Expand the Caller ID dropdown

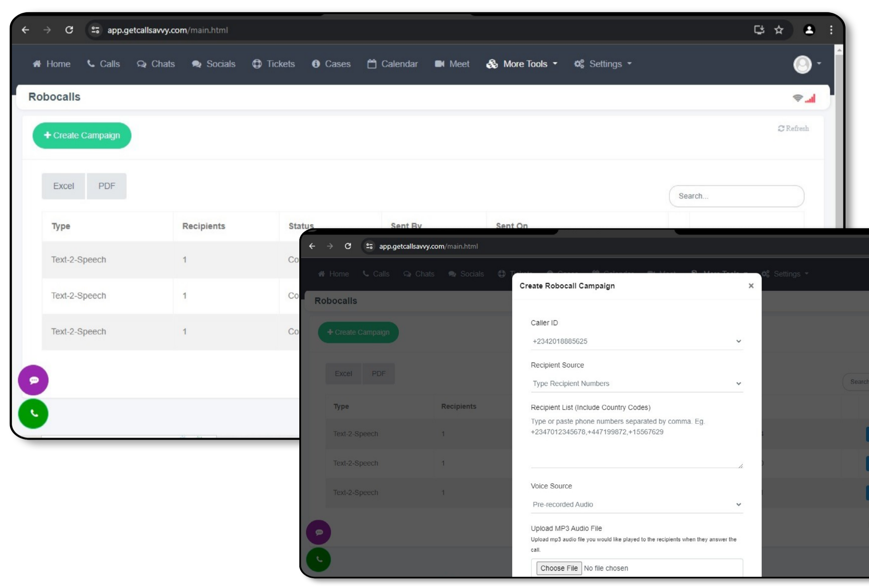[637, 341]
